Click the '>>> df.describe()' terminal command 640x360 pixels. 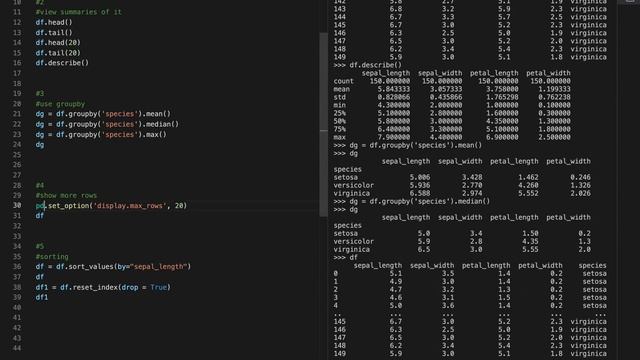[367, 65]
